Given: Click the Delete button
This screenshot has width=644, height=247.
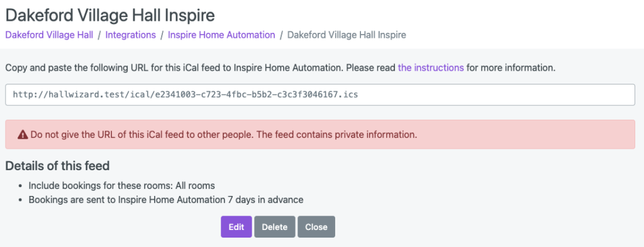Looking at the screenshot, I should (274, 227).
